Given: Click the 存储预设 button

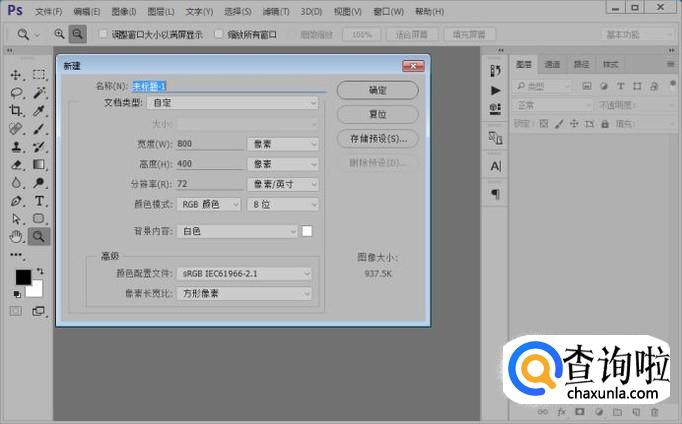Looking at the screenshot, I should 378,139.
